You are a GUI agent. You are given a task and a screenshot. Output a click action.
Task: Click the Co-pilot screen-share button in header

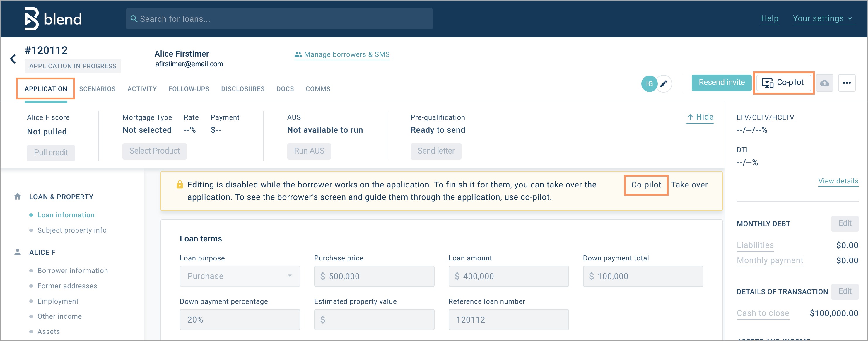click(x=783, y=83)
